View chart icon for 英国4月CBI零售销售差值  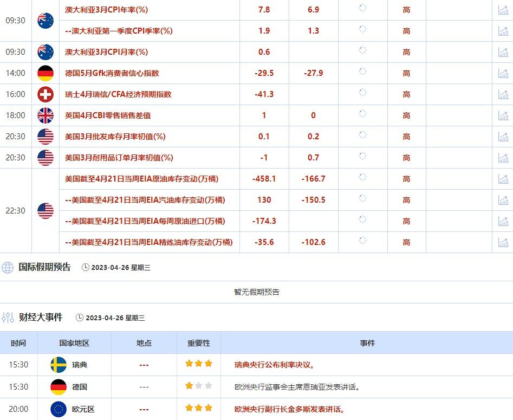pos(503,115)
